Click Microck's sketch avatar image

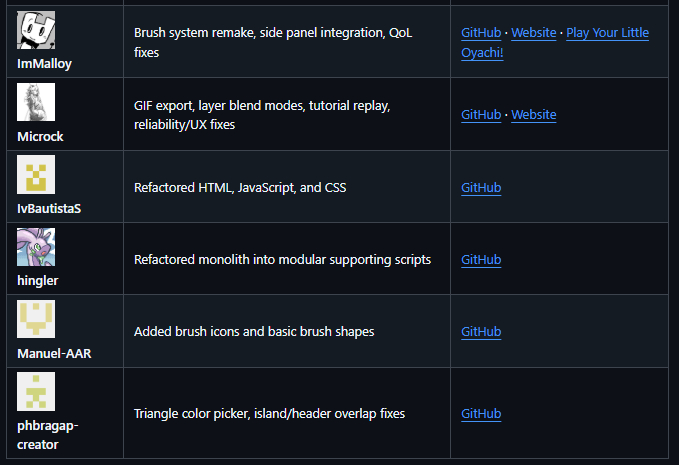point(36,102)
